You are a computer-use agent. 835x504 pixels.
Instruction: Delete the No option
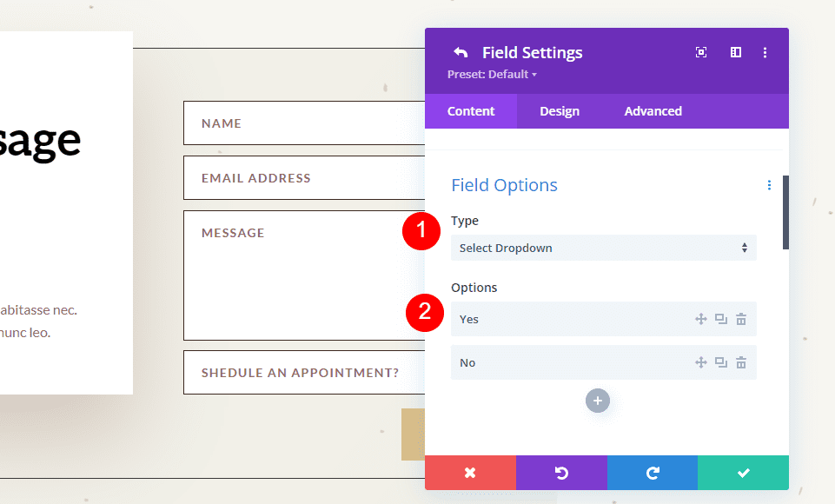pos(740,362)
